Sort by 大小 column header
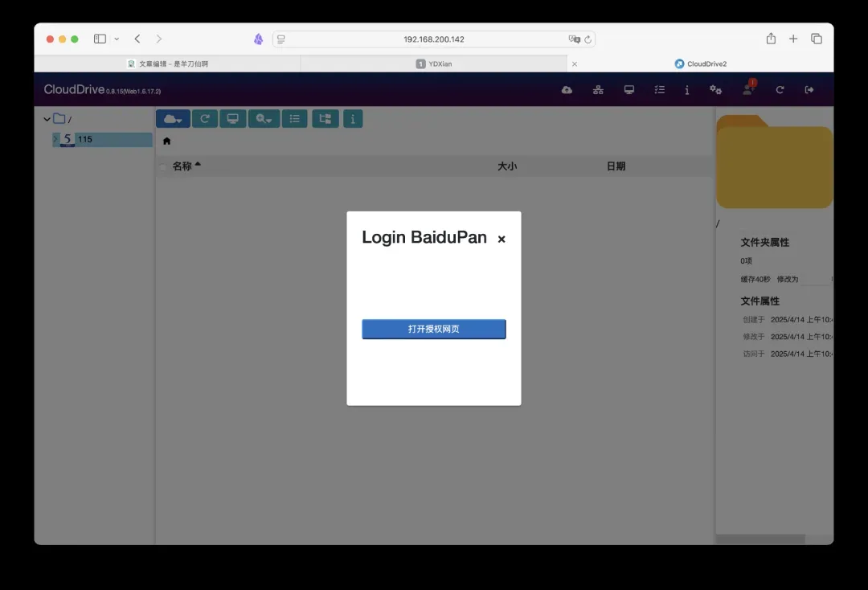This screenshot has height=590, width=868. click(x=506, y=166)
